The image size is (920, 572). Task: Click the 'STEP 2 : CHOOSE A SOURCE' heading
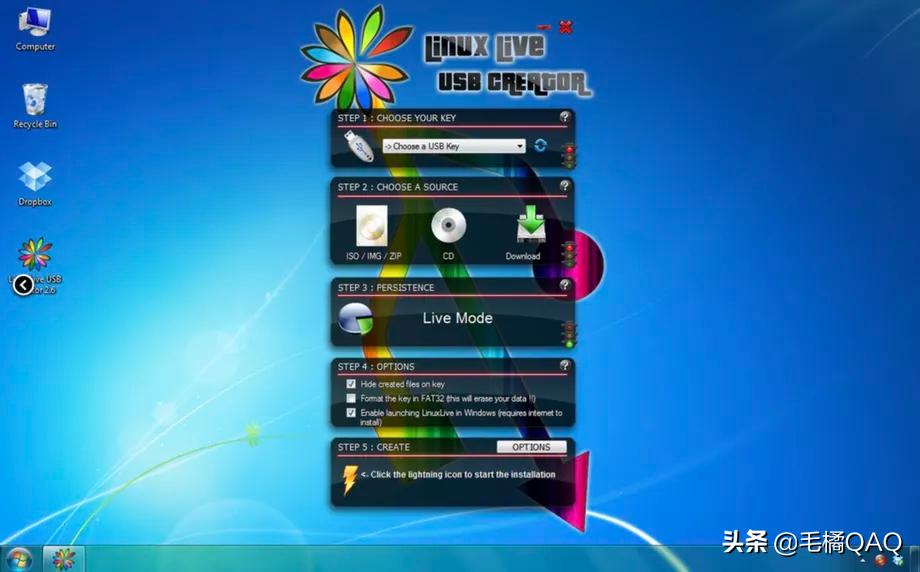[398, 187]
